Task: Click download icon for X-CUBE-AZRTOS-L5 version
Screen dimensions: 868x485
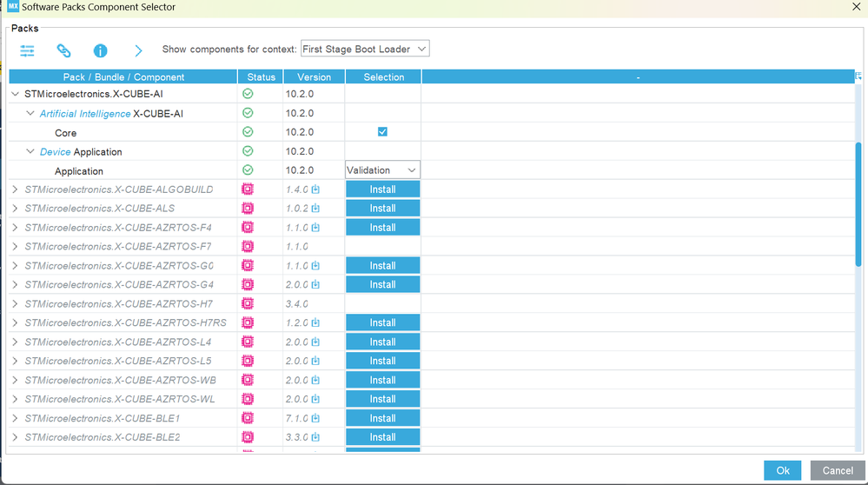Action: tap(315, 361)
